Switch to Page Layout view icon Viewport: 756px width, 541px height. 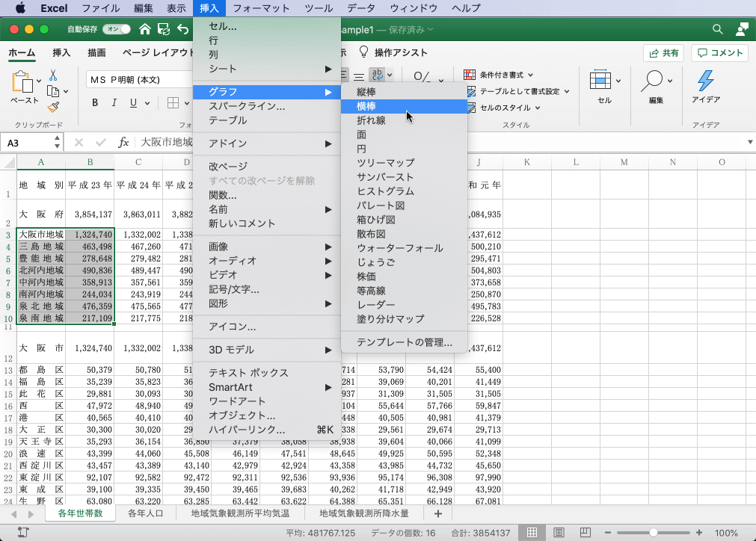pyautogui.click(x=559, y=532)
